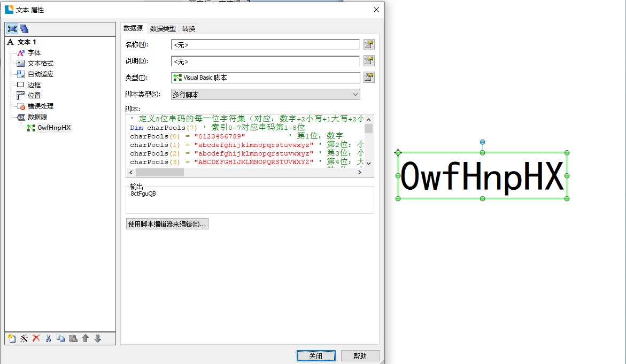
Task: Click the script box horizontal scrollbar thumb
Action: click(x=159, y=173)
